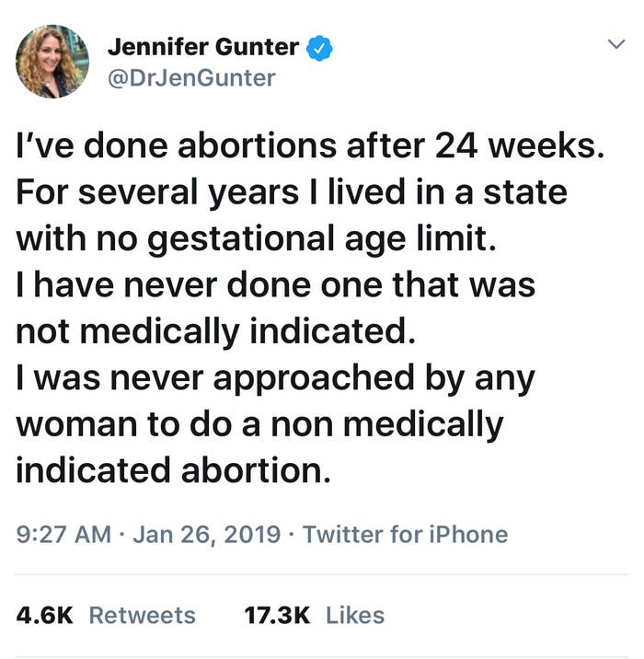Open the Retweets label list
The height and width of the screenshot is (659, 644).
point(143,616)
